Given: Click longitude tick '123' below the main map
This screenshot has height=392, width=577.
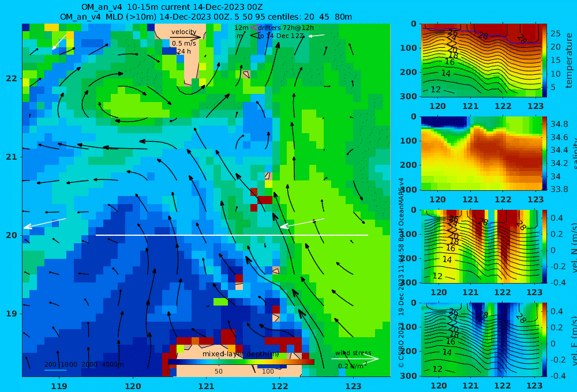Looking at the screenshot, I should (354, 386).
